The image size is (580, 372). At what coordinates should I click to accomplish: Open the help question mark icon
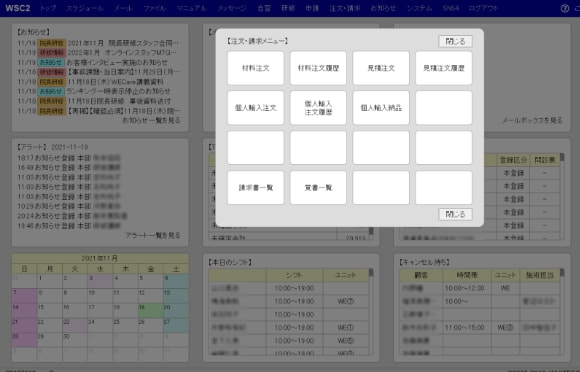coord(564,8)
